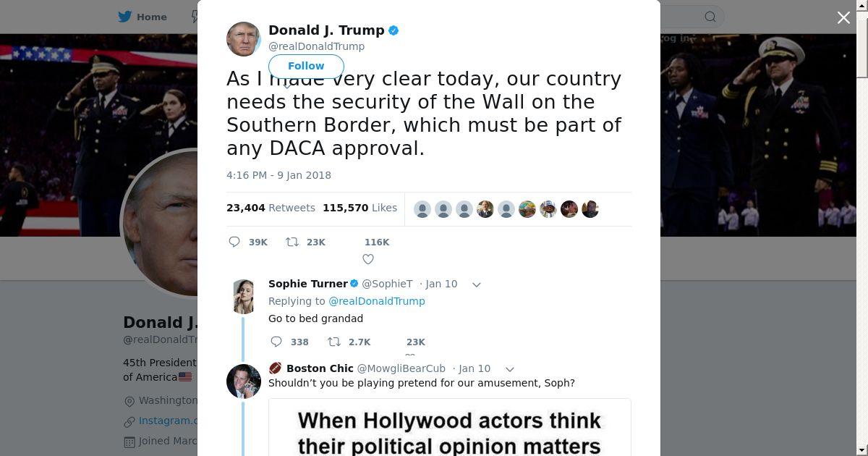Open @realDonaldTrump mention link in reply

(x=377, y=301)
